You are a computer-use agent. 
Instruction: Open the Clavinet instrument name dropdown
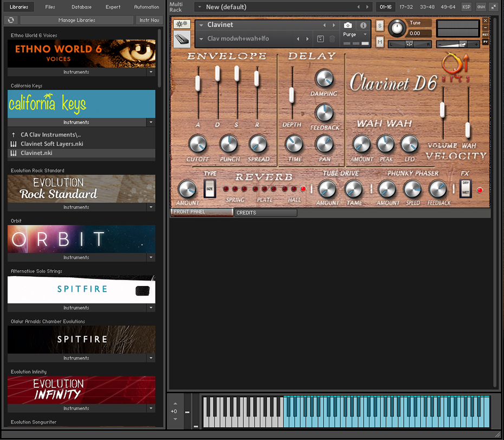201,25
